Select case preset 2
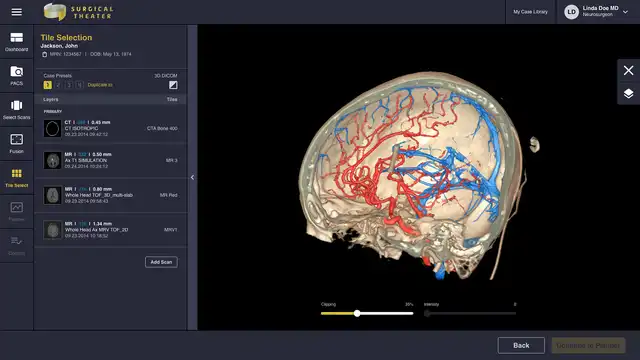Viewport: 640px width, 360px height. point(58,85)
